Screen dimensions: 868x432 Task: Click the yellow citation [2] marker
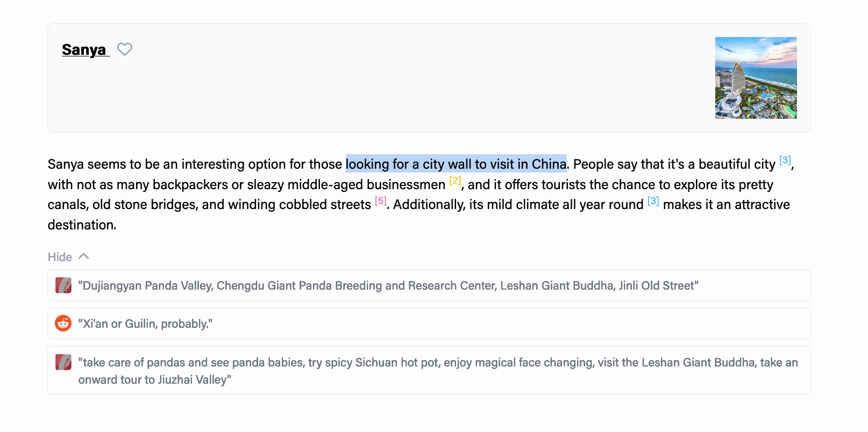455,181
